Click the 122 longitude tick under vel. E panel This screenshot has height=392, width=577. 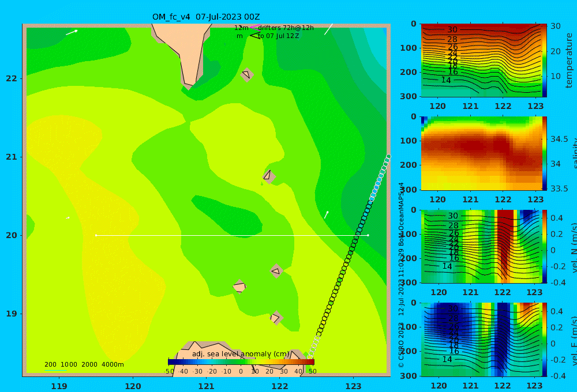coord(503,386)
